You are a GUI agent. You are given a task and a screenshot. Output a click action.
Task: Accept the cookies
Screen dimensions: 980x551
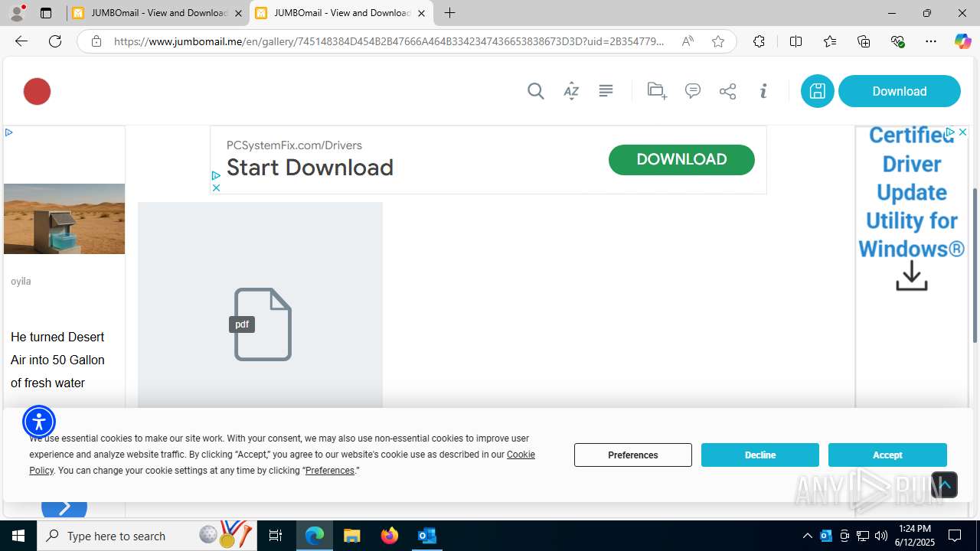tap(887, 455)
